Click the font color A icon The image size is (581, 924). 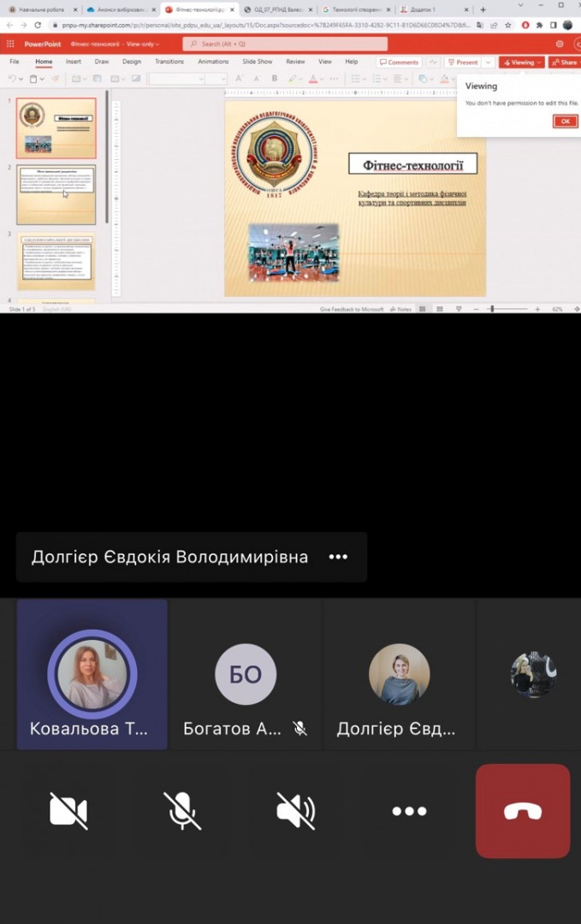point(313,79)
